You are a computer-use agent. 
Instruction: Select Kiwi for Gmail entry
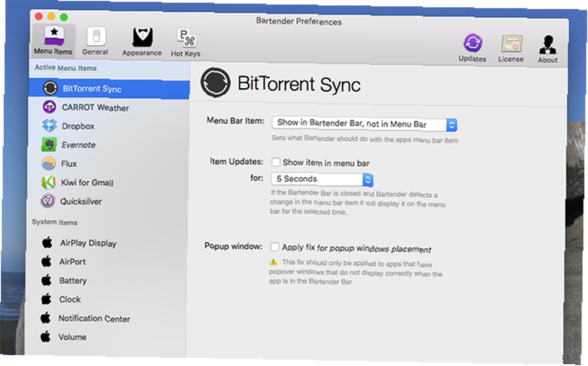coord(107,182)
